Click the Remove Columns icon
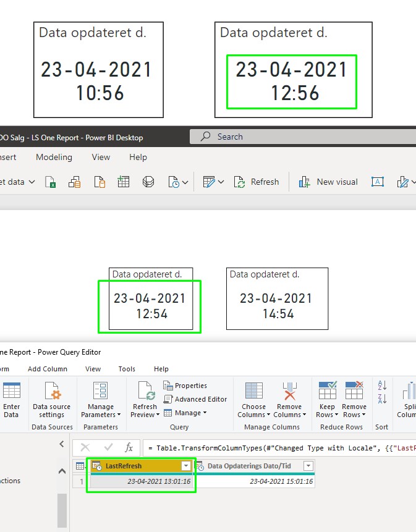This screenshot has width=416, height=532. pos(290,391)
